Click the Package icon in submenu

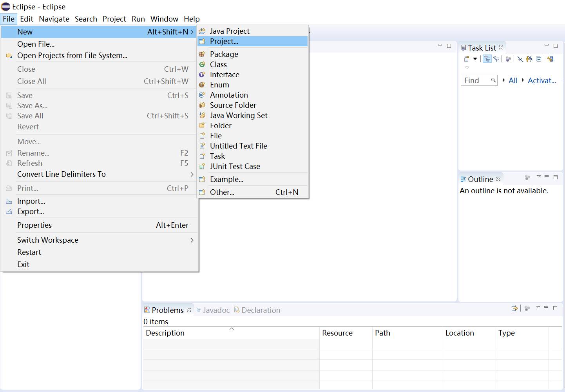coord(202,54)
